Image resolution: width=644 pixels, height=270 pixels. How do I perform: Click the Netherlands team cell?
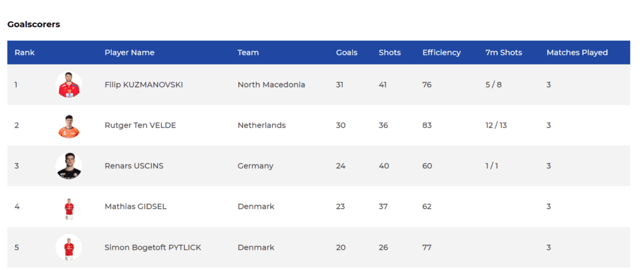click(262, 126)
